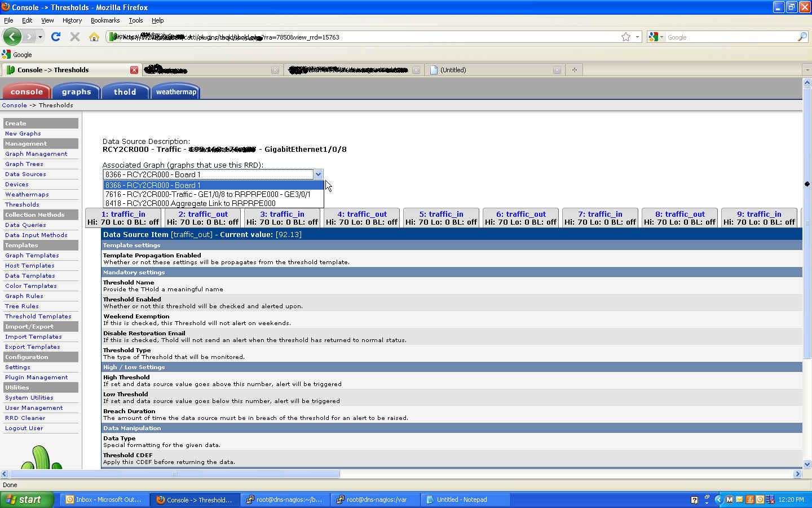Go back with the Firefox back arrow
Screen dimensions: 812x508
(x=12, y=37)
